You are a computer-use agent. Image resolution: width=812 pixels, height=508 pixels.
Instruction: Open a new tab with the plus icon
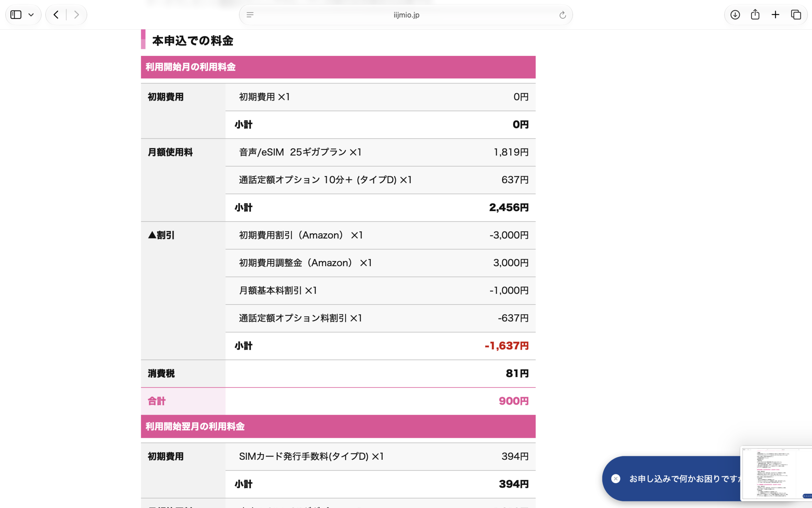776,15
